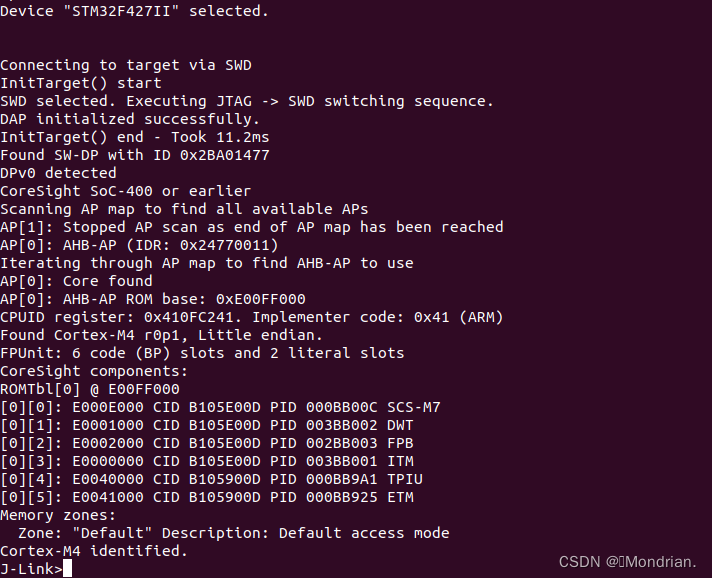
Task: Click the ETM component entry
Action: click(x=207, y=497)
